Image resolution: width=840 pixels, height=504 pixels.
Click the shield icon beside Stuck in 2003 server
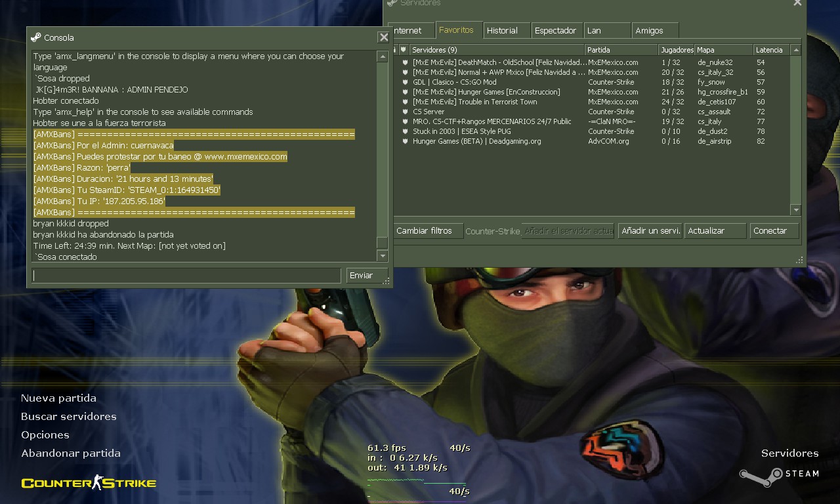[x=406, y=131]
